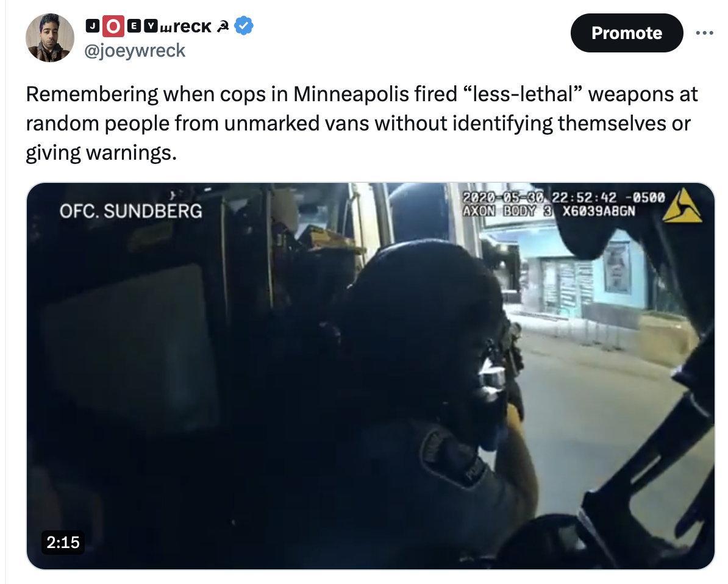Play the embedded bodycam video
728x584 pixels.
371,376
